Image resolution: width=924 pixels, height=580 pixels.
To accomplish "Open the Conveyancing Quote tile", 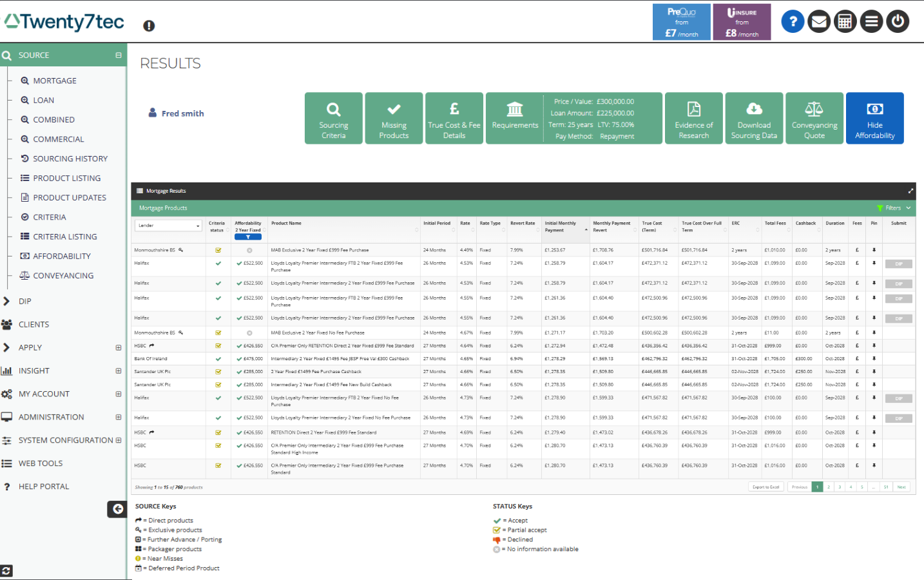I will 814,118.
